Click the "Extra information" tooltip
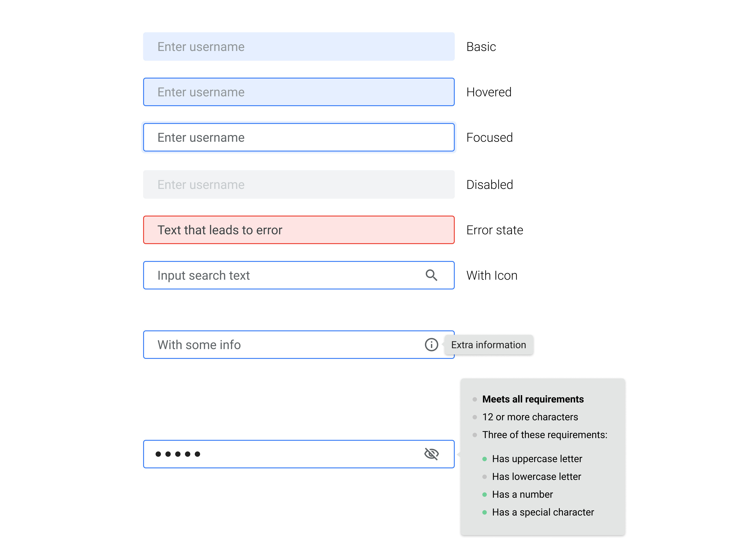747x560 pixels. (488, 345)
